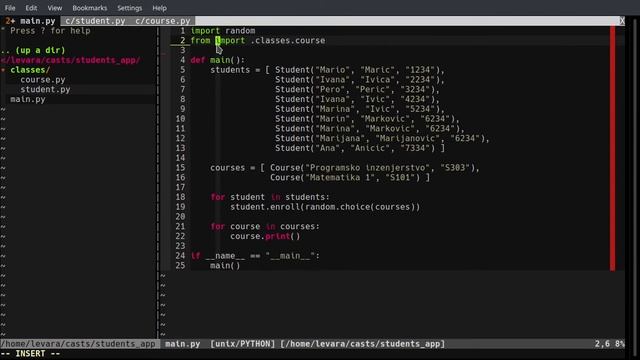The height and width of the screenshot is (360, 640).
Task: Collapse the classes/ directory in file tree
Action: pyautogui.click(x=30, y=70)
